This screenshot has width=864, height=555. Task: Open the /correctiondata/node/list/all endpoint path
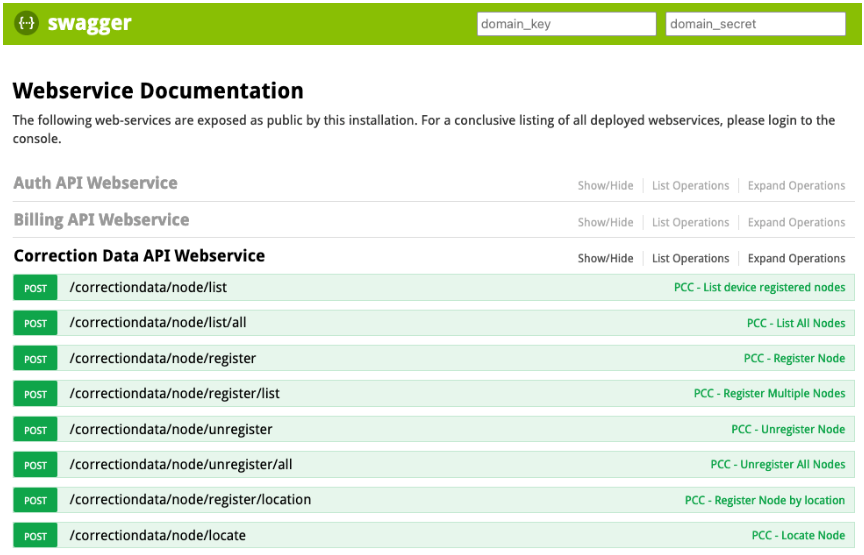[x=158, y=323]
